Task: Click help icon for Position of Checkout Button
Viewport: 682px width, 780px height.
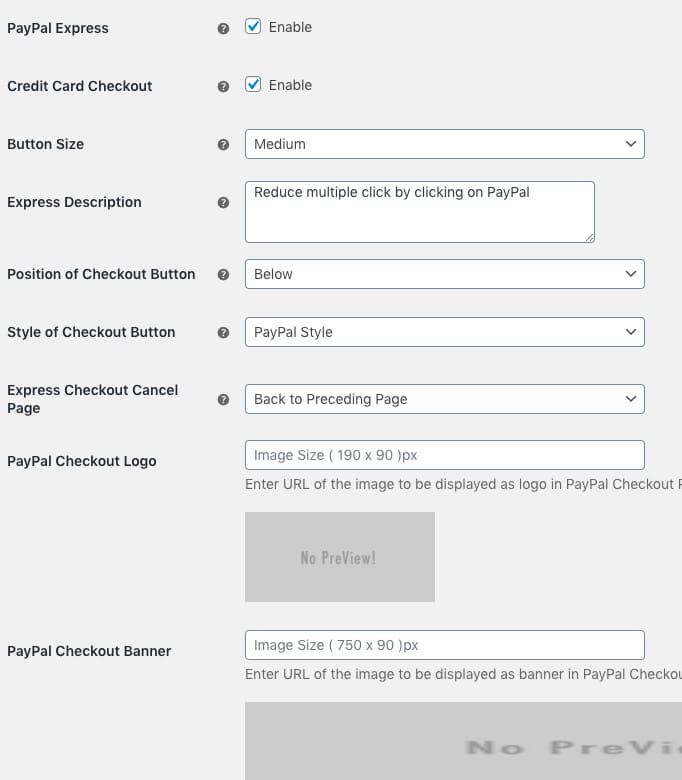Action: pos(224,275)
